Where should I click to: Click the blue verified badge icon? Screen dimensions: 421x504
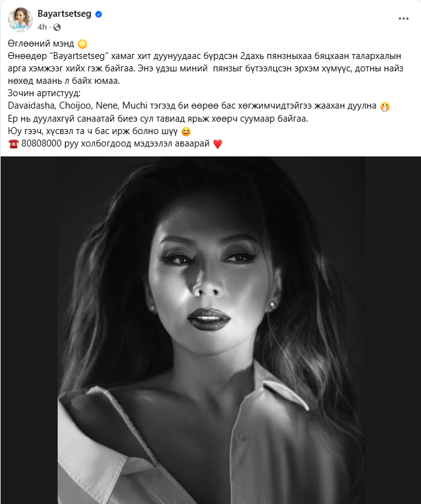point(99,14)
